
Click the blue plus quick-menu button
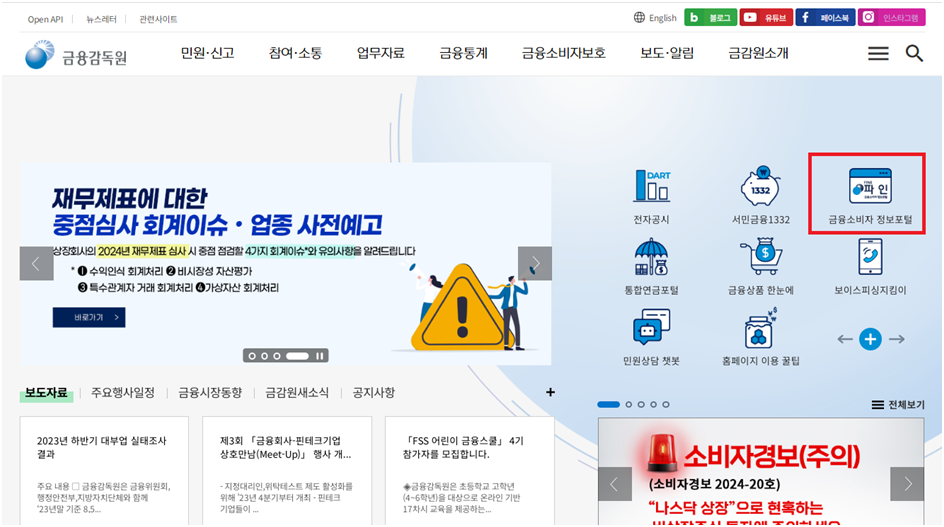[x=870, y=339]
